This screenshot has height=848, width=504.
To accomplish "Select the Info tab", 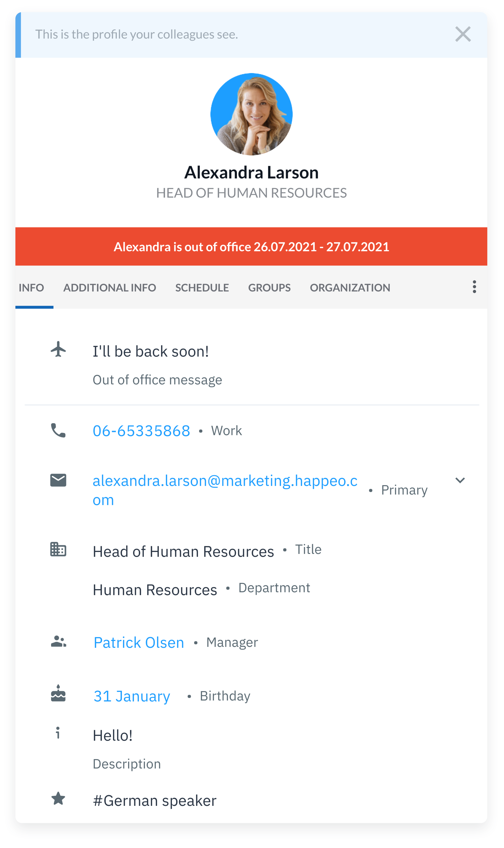I will (31, 288).
